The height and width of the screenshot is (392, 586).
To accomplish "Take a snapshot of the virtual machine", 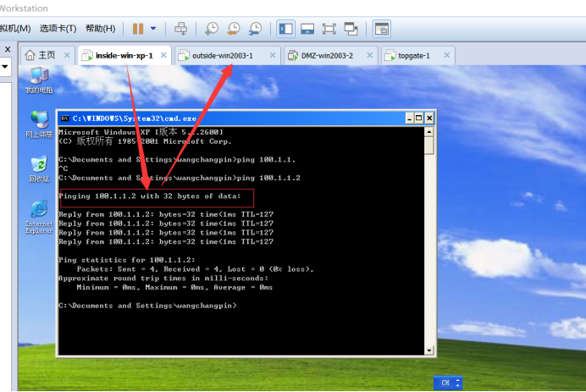I will click(x=212, y=29).
